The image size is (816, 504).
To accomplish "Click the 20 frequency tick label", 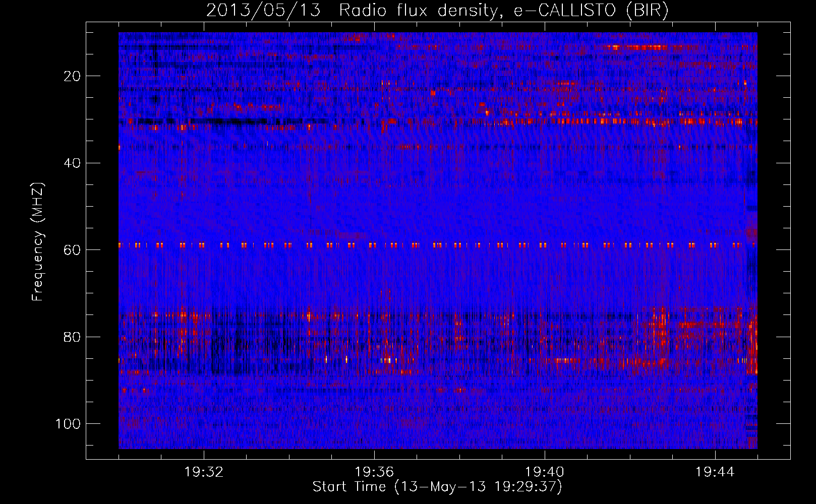I will click(73, 76).
